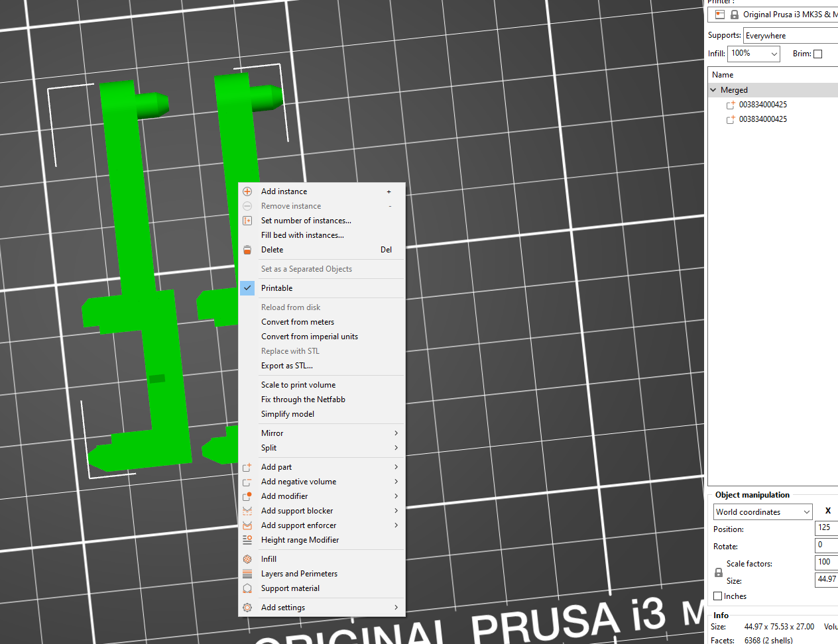Click the Position X input field

[x=827, y=528]
